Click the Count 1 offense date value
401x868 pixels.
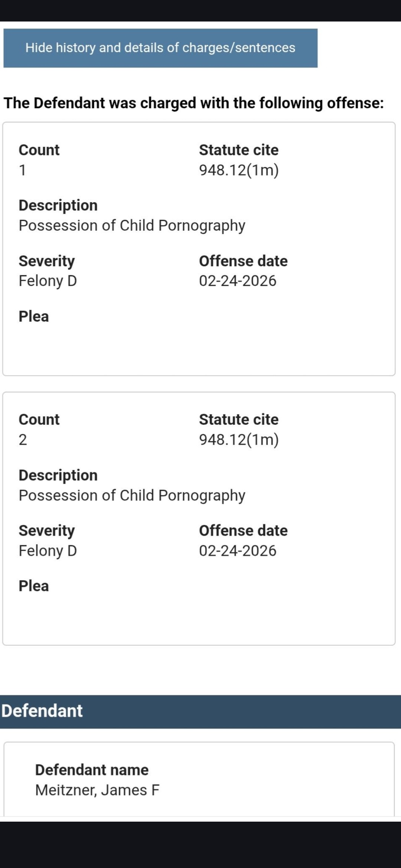point(238,281)
